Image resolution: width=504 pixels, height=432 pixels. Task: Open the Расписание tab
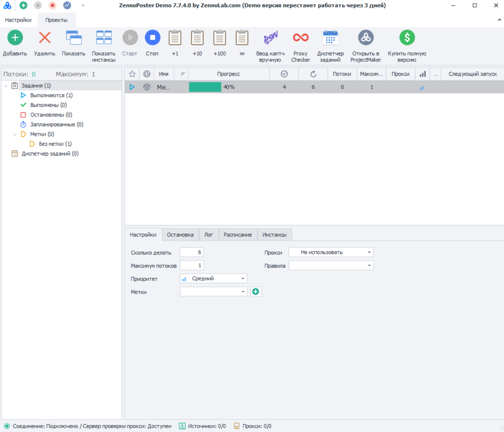click(x=238, y=235)
